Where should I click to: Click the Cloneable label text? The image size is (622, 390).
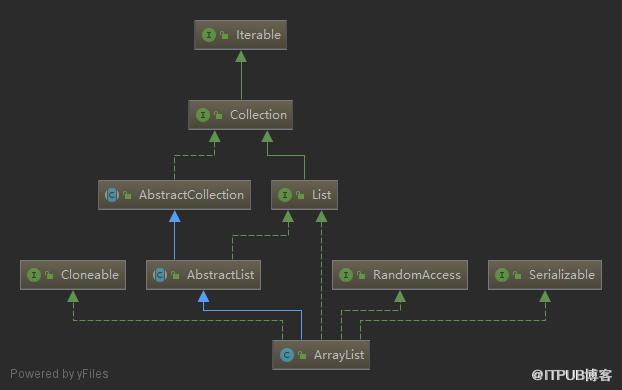click(90, 275)
